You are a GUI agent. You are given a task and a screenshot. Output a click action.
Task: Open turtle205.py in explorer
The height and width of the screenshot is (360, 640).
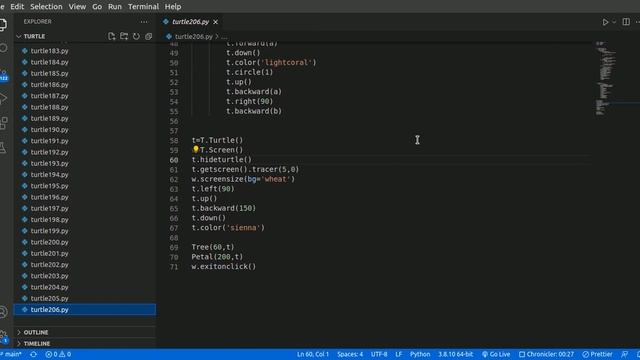coord(49,299)
